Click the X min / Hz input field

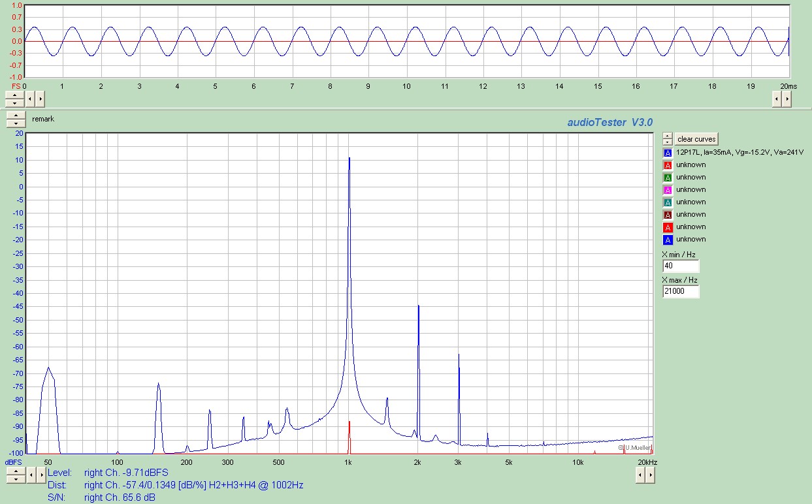681,266
